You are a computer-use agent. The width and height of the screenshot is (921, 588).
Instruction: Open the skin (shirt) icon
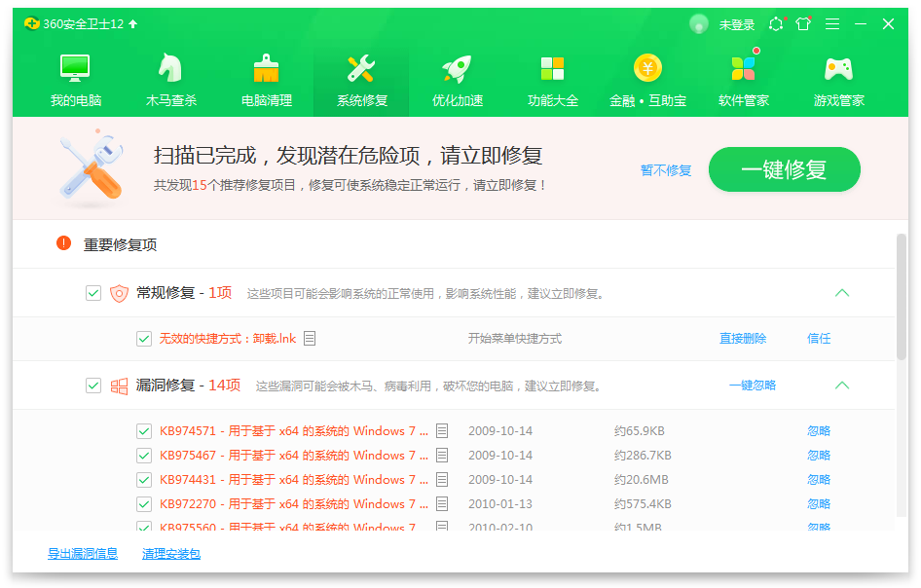(x=803, y=23)
